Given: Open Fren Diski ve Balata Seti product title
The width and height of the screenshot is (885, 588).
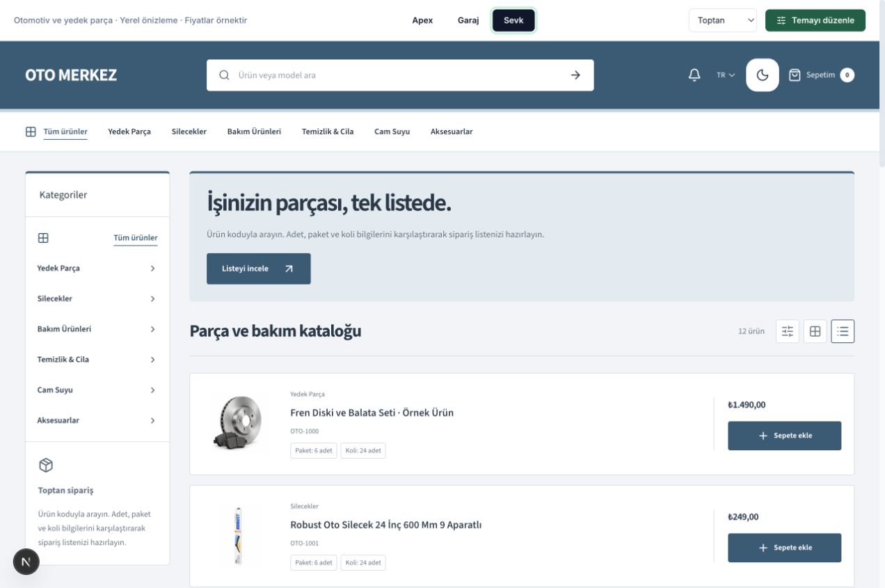Looking at the screenshot, I should [x=372, y=413].
